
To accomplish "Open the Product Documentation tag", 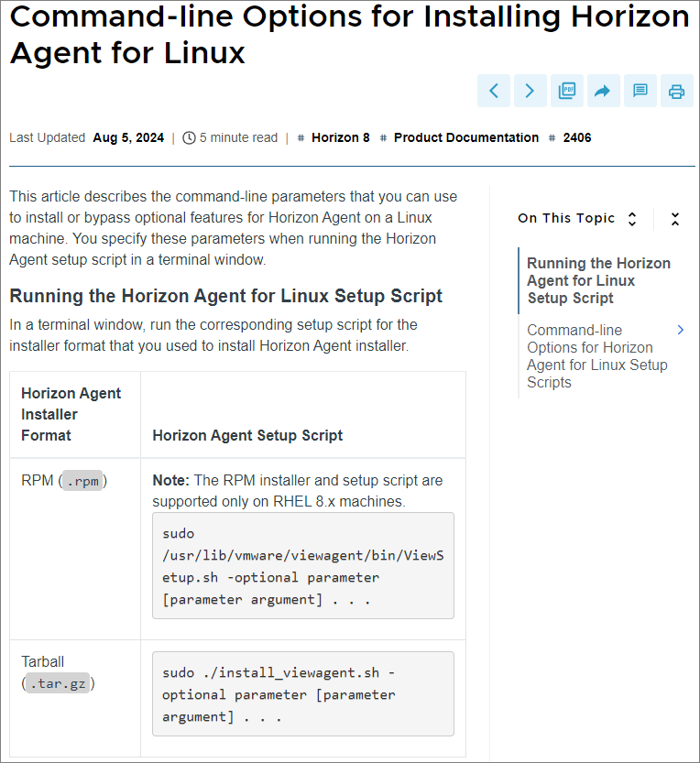I will pyautogui.click(x=466, y=138).
